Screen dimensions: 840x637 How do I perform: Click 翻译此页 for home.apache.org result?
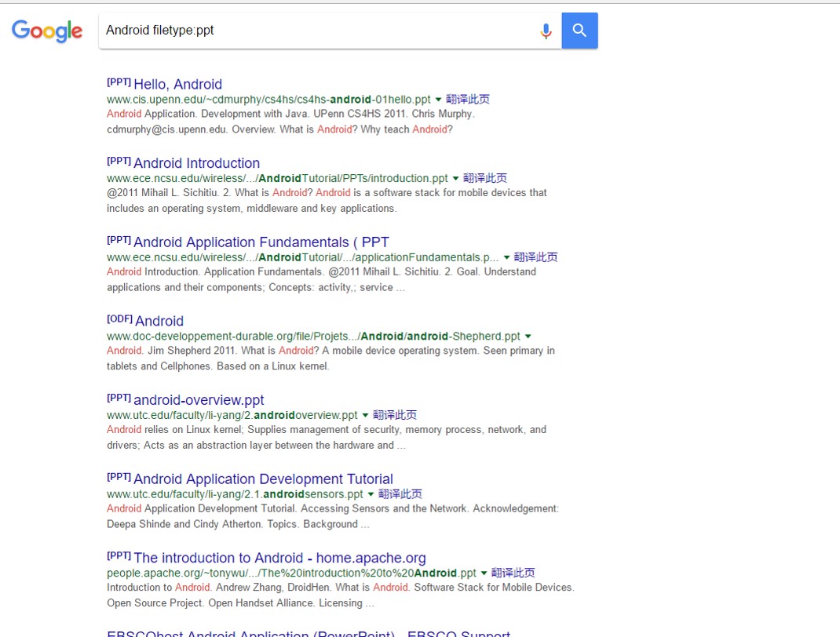[x=513, y=573]
